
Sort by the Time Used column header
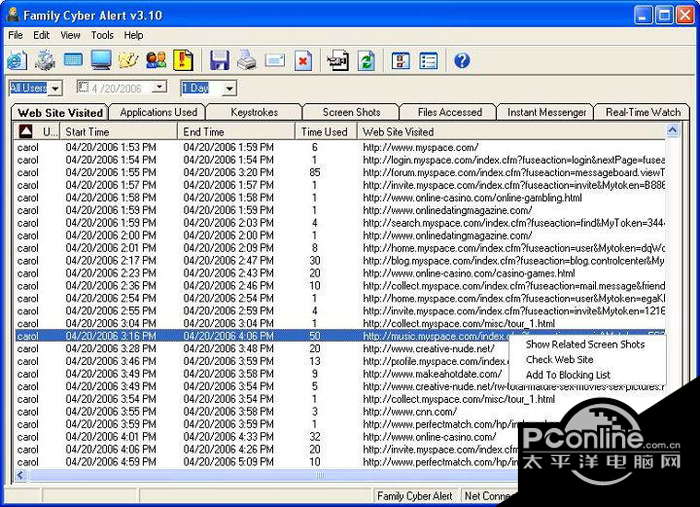coord(326,132)
